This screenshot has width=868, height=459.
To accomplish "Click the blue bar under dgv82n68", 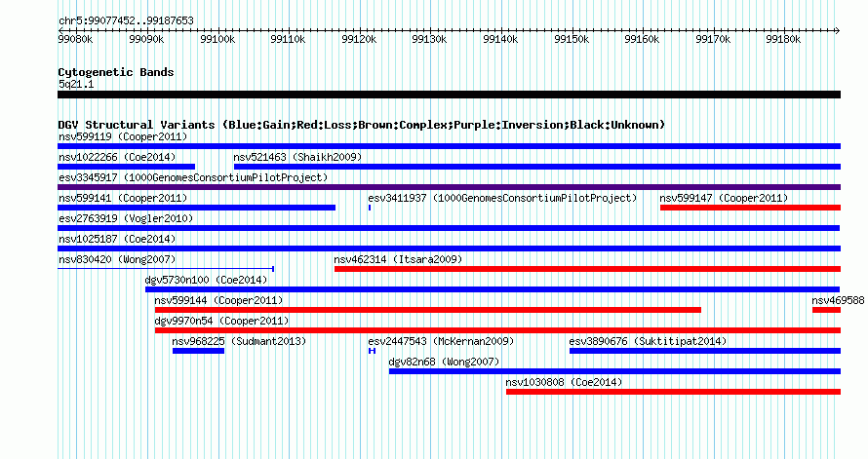I will point(615,371).
